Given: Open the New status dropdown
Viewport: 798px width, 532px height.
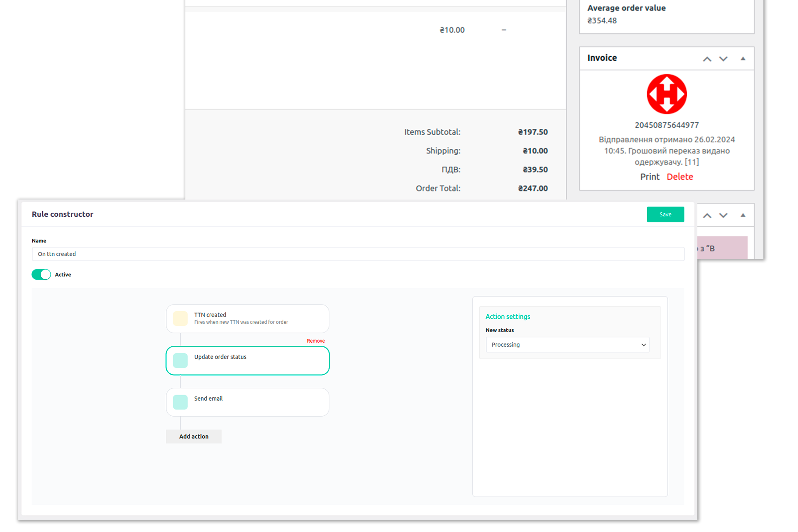Looking at the screenshot, I should pos(567,344).
